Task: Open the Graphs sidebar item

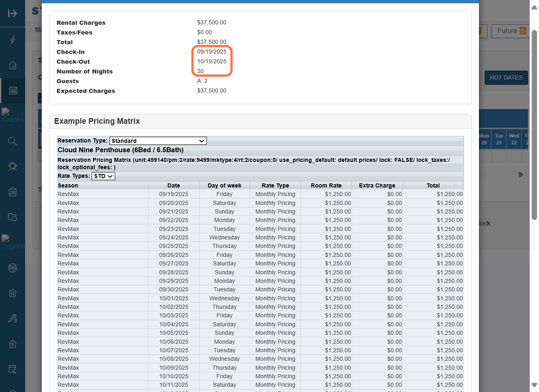Action: [x=13, y=116]
